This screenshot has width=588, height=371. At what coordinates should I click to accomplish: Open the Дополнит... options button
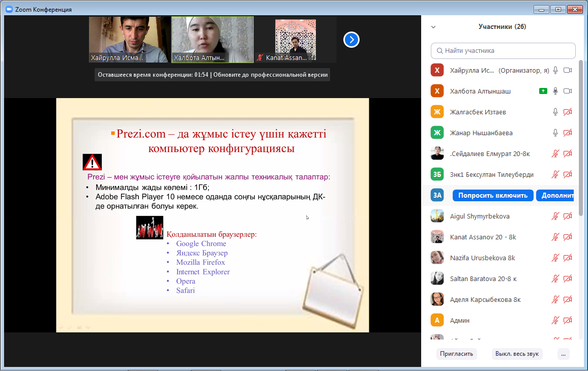(555, 195)
